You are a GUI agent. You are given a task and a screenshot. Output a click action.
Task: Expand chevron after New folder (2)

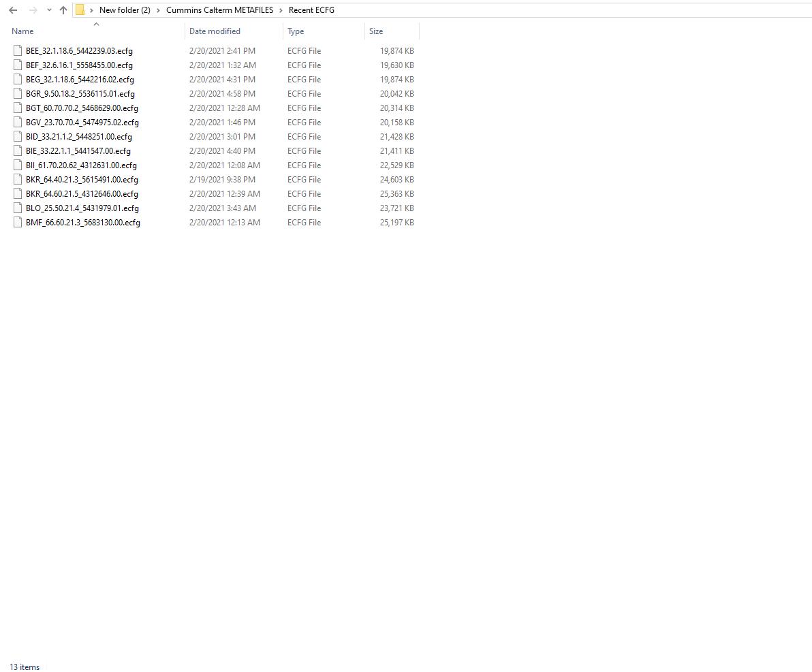(x=159, y=10)
